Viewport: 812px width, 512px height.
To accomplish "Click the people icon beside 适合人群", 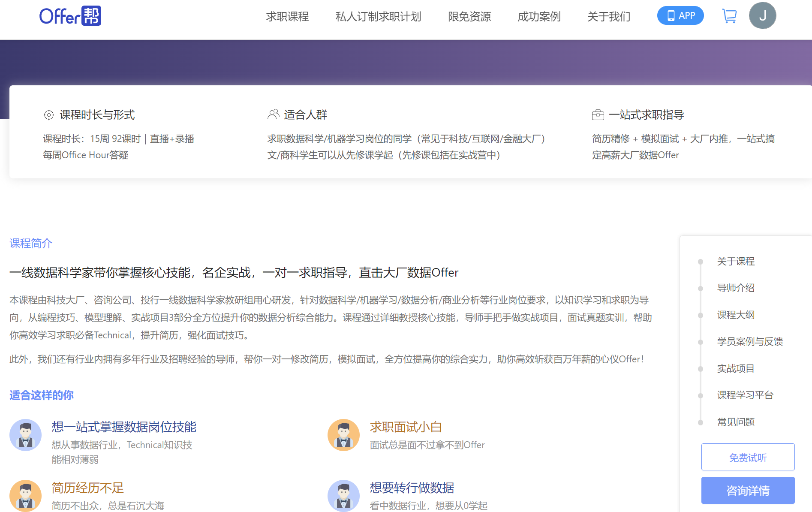I will click(273, 114).
